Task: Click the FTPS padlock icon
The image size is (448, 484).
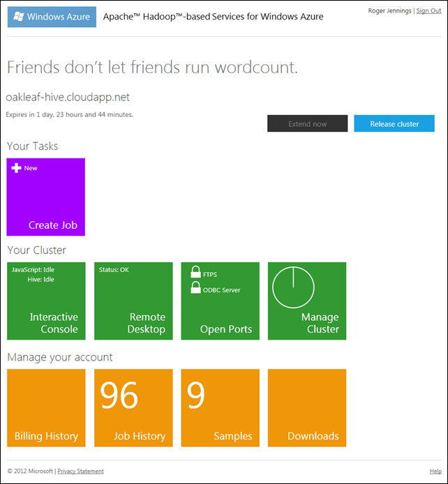Action: coord(195,272)
